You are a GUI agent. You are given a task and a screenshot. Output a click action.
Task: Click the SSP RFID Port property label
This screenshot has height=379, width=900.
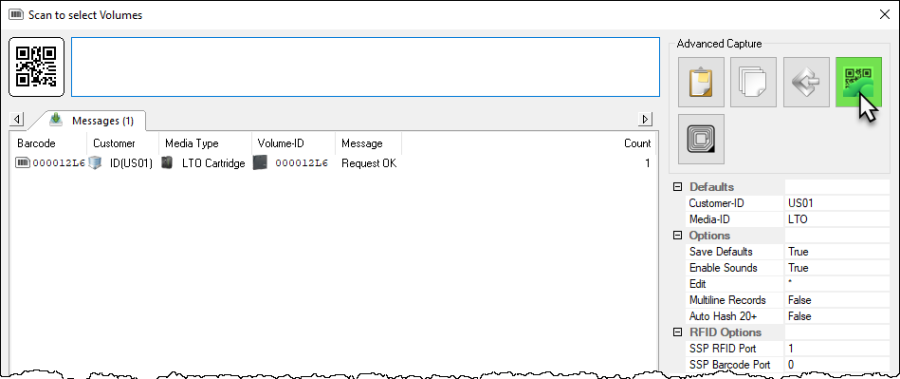(x=723, y=349)
